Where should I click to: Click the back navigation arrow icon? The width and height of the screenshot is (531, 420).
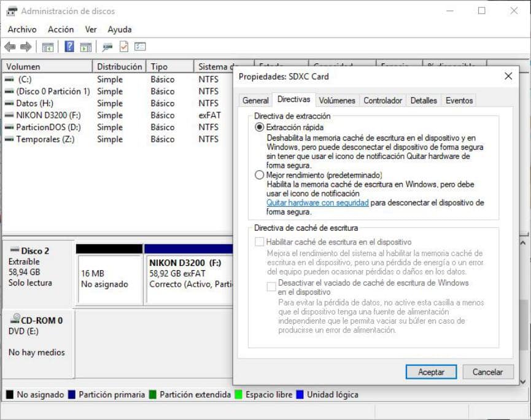click(x=10, y=47)
